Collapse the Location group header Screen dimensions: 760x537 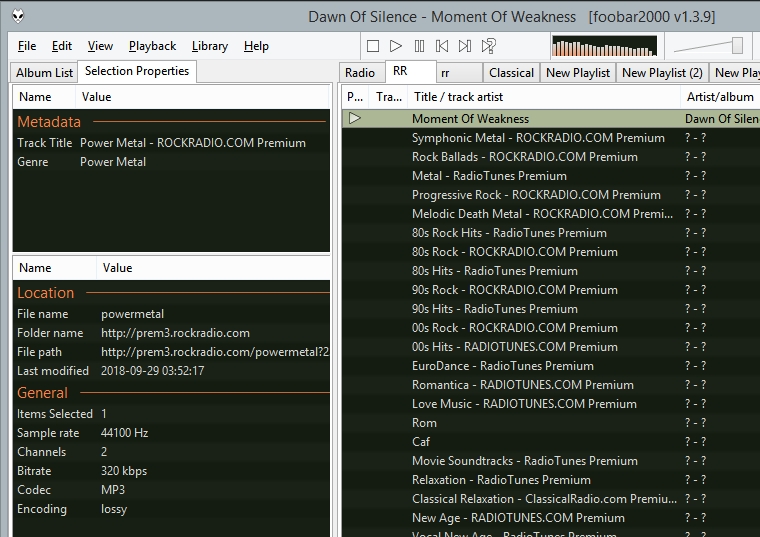(171, 293)
